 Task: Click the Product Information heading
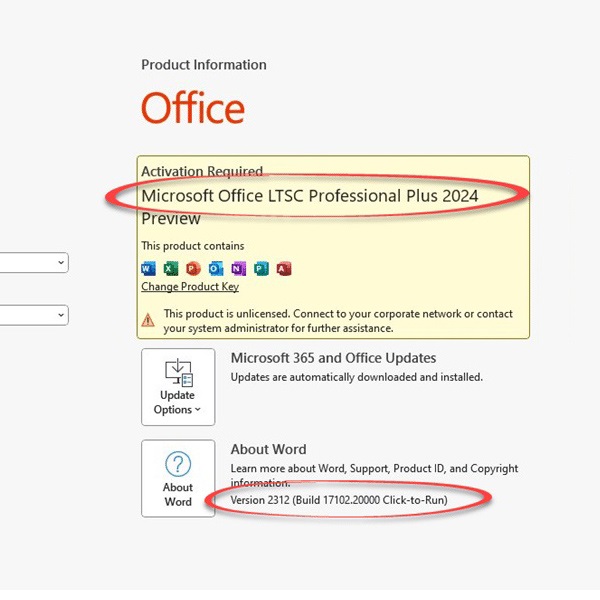tap(204, 65)
